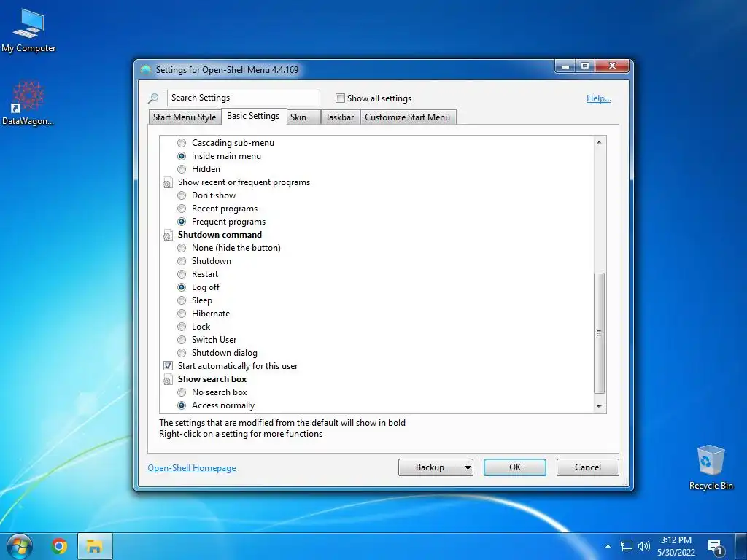The width and height of the screenshot is (747, 560).
Task: Open the DataWagon desktop shortcut
Action: 28,103
